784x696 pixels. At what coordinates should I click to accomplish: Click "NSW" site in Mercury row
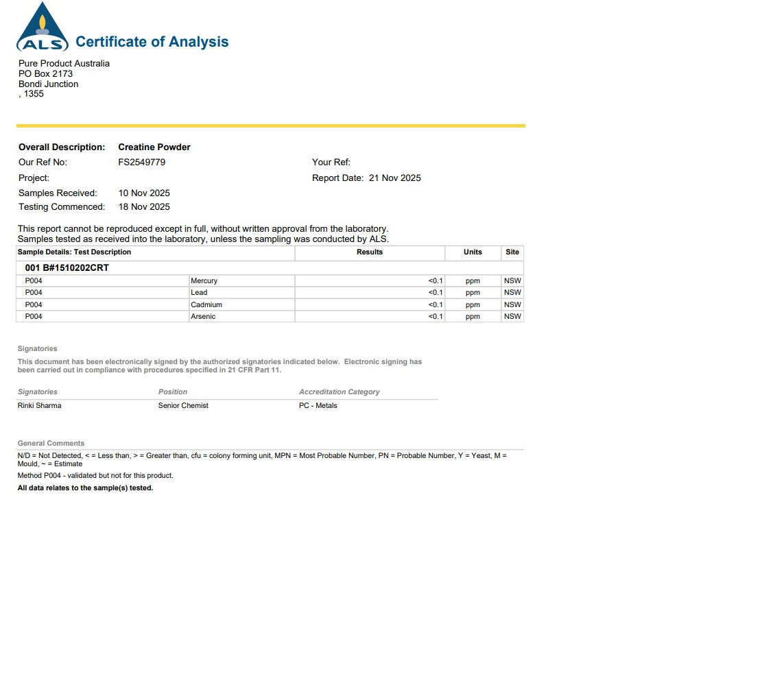512,280
